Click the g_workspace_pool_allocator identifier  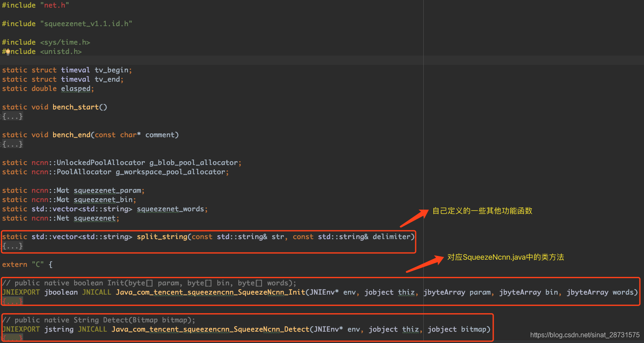tap(171, 172)
